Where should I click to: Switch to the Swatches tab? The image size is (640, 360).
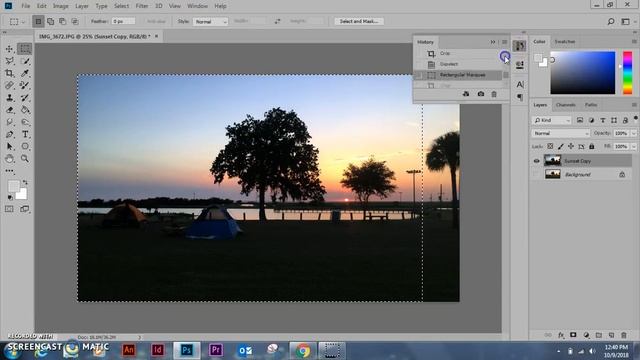tap(565, 42)
